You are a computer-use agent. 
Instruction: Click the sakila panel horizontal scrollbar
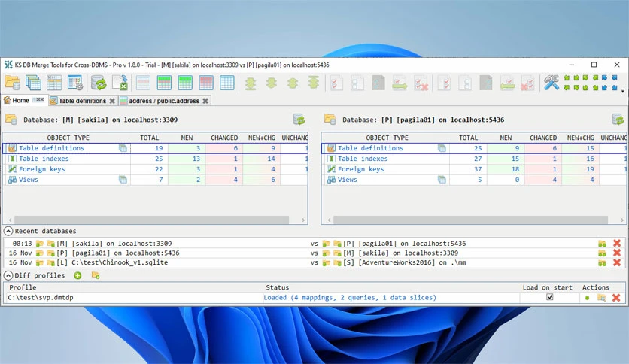click(152, 220)
